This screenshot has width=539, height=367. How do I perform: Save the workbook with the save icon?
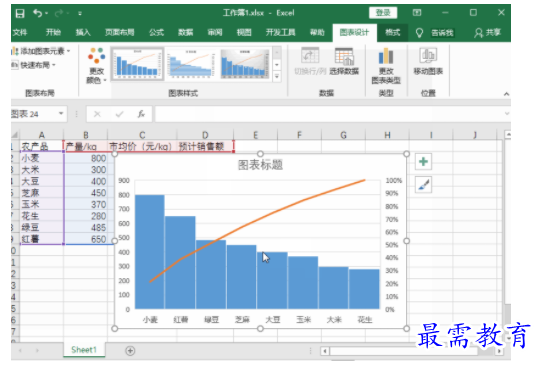20,13
